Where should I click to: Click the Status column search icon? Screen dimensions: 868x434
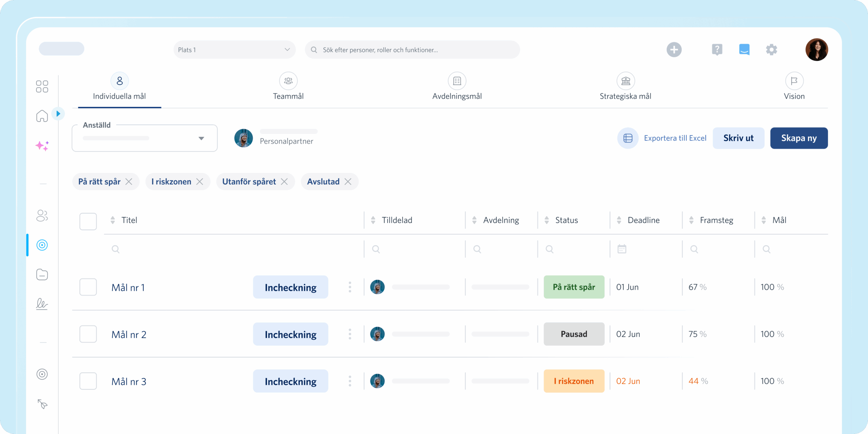[550, 249]
